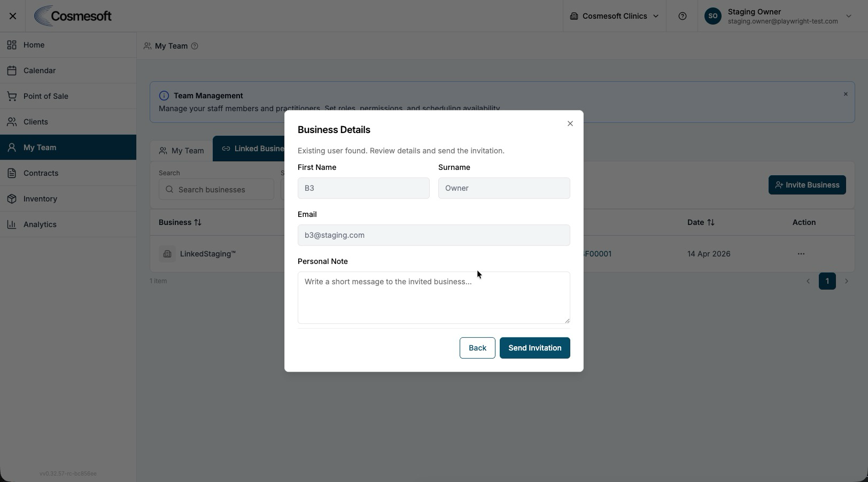Open Clients from the sidebar

click(68, 122)
